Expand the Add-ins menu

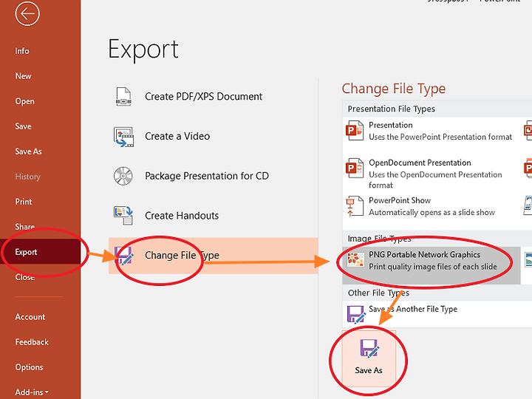(x=32, y=392)
